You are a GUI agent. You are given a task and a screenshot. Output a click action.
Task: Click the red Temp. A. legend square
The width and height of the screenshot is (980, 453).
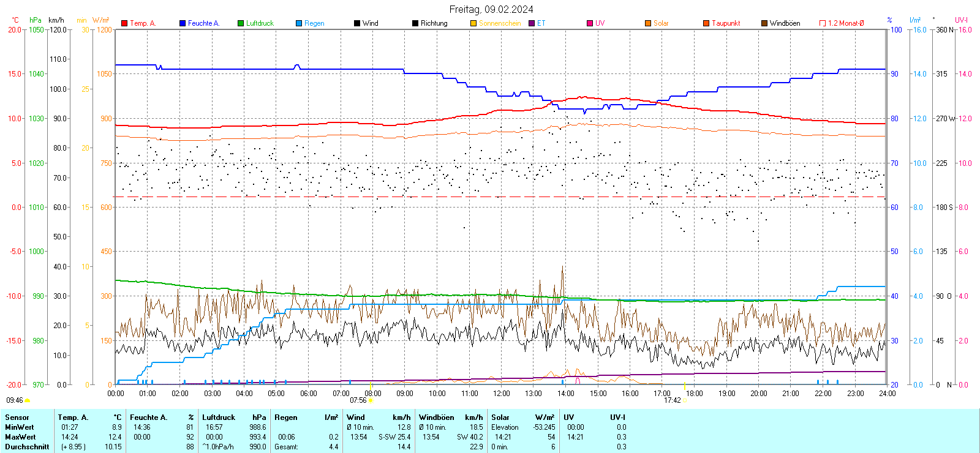point(124,23)
